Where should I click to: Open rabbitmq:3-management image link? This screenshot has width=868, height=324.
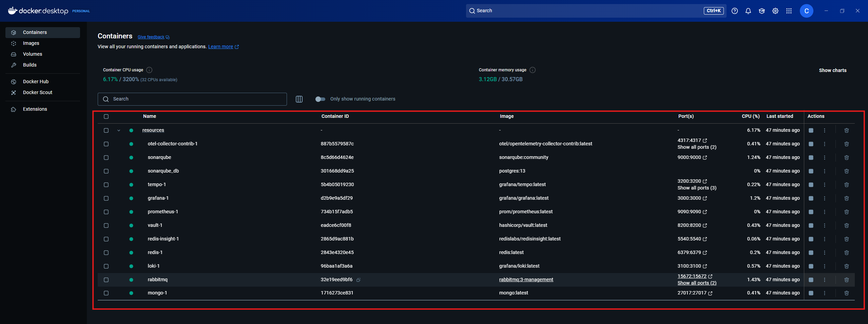pos(526,280)
